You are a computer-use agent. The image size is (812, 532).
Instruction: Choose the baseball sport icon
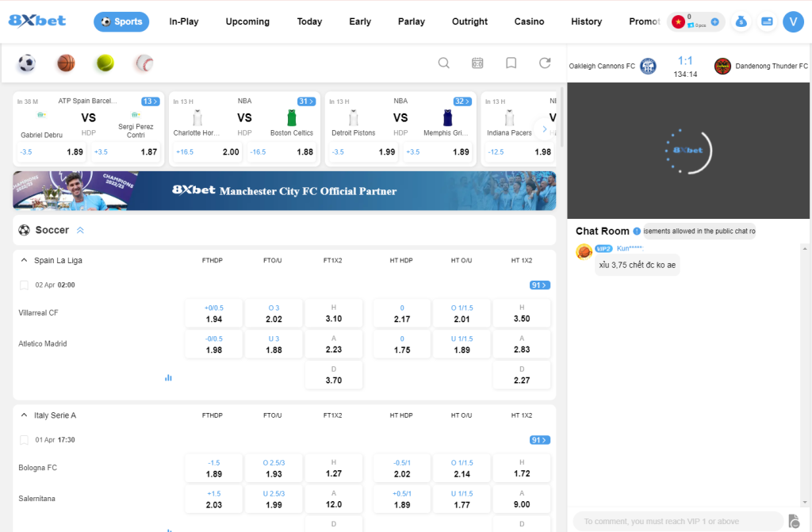click(144, 63)
